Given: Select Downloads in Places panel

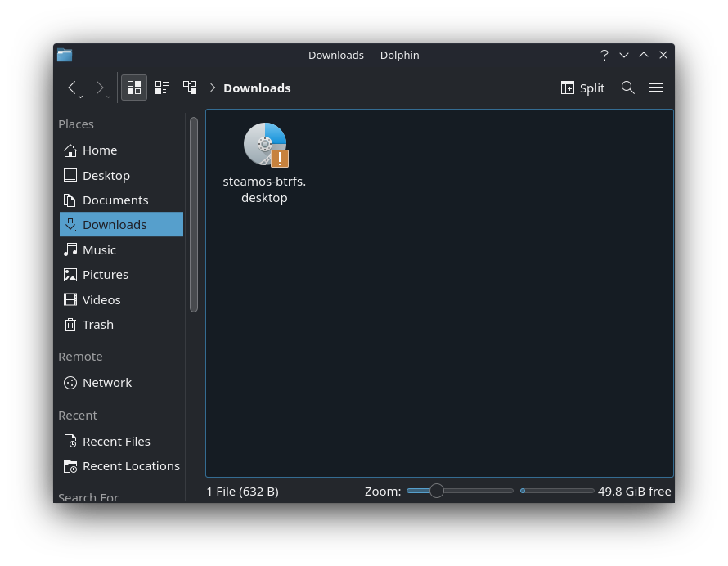Looking at the screenshot, I should pyautogui.click(x=122, y=225).
